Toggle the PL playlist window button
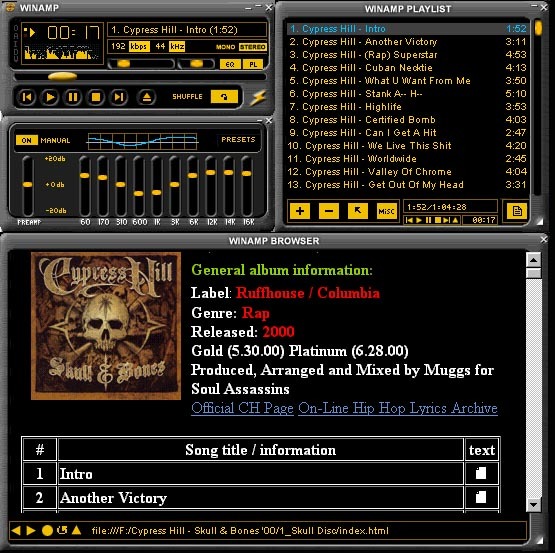555x553 pixels. 253,64
